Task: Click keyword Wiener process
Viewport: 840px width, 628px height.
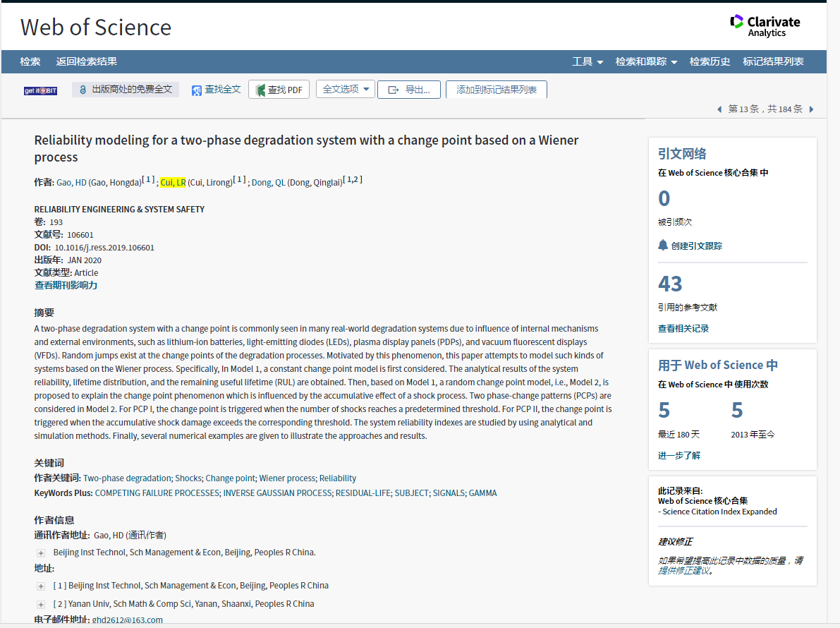Action: coord(288,478)
